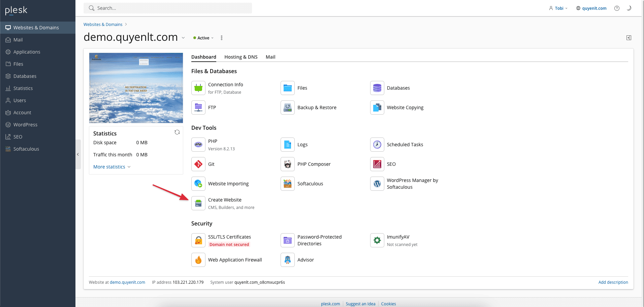Open the Git dev tool icon
The image size is (644, 307).
198,164
